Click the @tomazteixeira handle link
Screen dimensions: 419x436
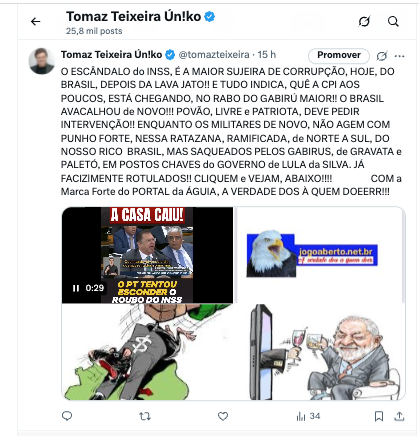tap(214, 55)
